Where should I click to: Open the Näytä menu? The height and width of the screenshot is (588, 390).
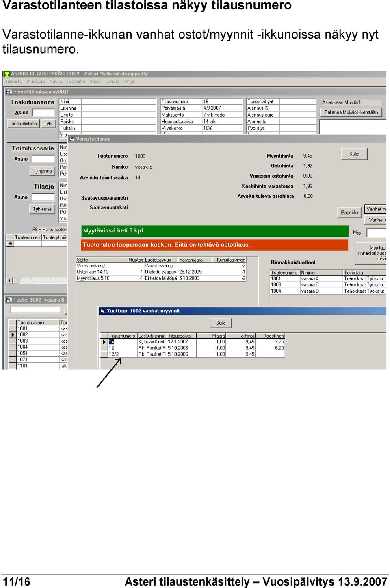(x=56, y=82)
